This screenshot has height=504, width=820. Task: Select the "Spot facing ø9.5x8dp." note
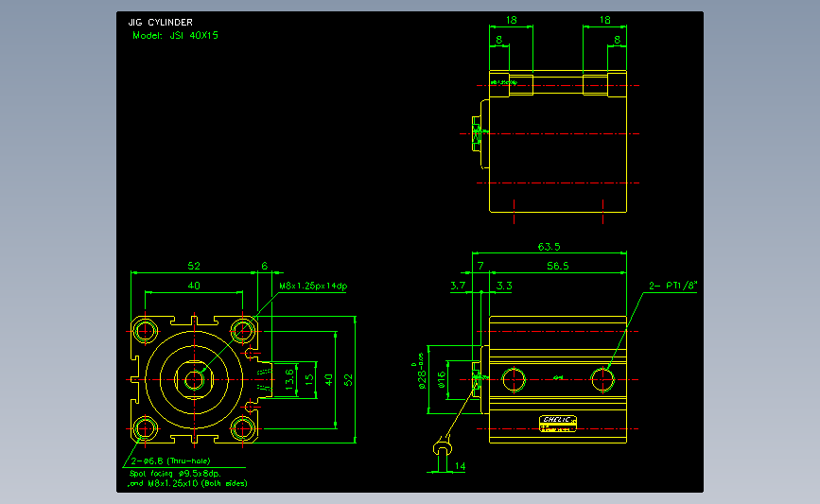[175, 473]
